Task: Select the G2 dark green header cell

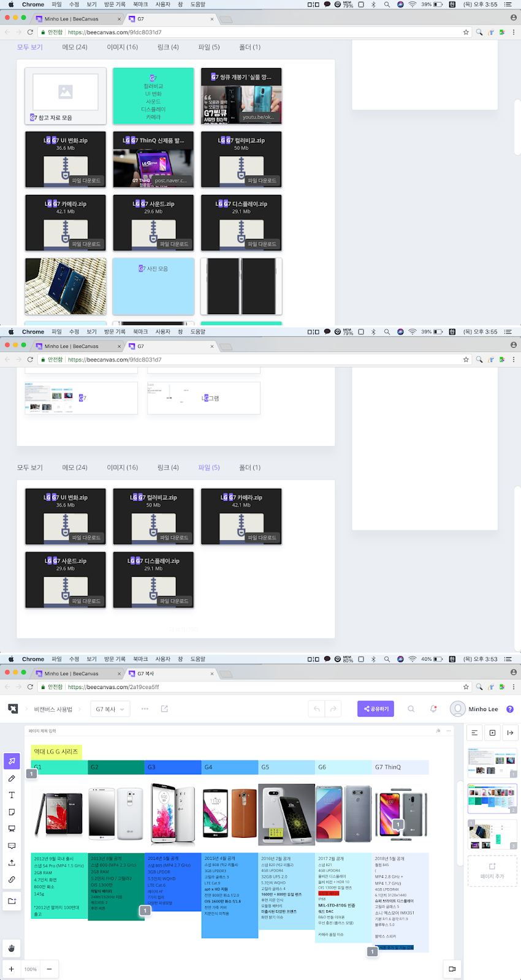Action: pos(116,767)
